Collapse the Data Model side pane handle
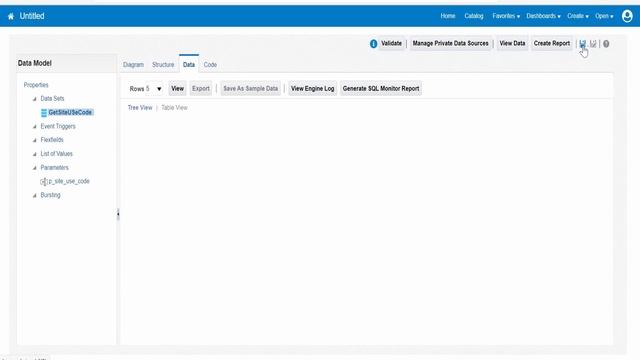640x360 pixels. point(118,214)
